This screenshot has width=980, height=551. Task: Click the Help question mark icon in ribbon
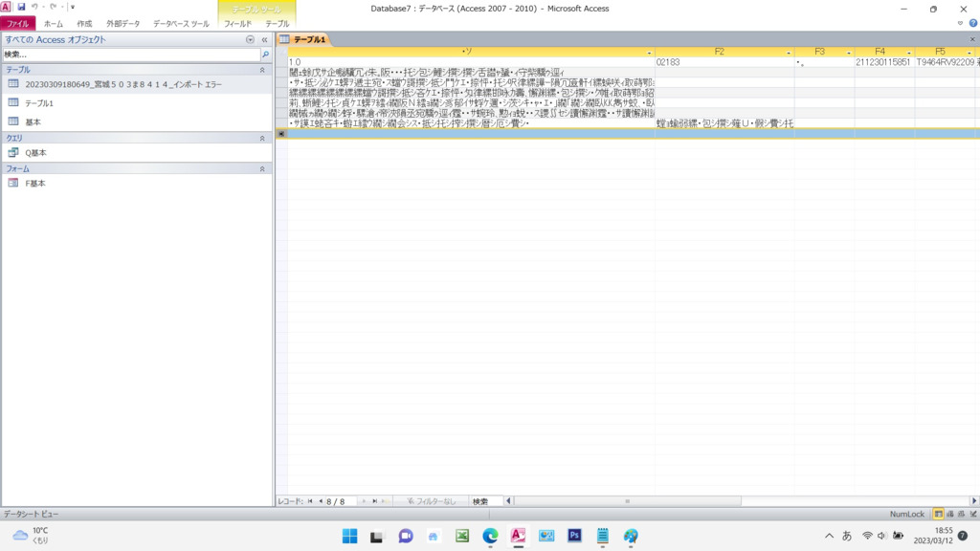[x=972, y=23]
